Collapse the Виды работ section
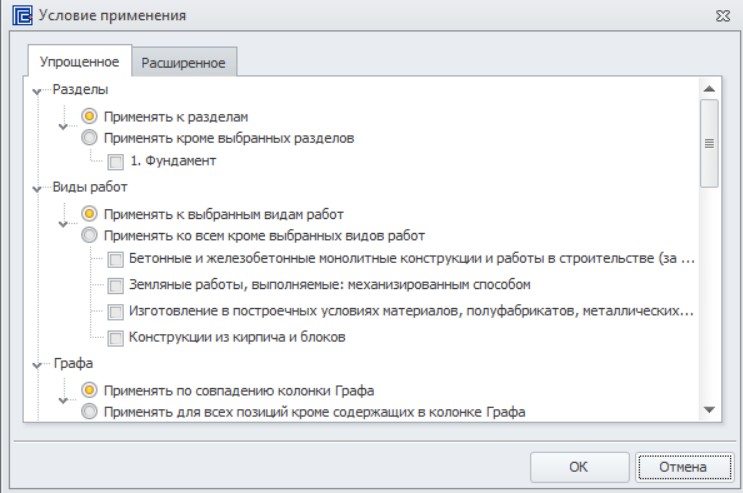The width and height of the screenshot is (743, 493). click(36, 189)
